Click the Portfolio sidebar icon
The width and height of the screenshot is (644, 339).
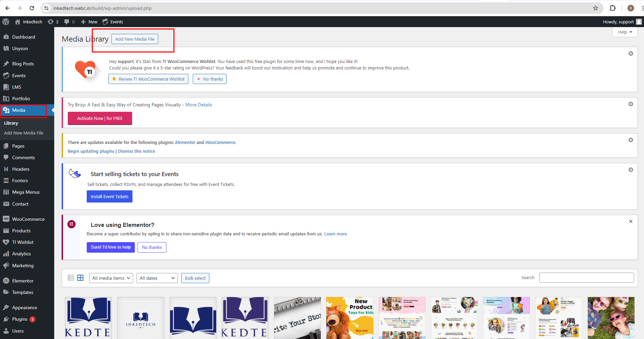coord(6,99)
